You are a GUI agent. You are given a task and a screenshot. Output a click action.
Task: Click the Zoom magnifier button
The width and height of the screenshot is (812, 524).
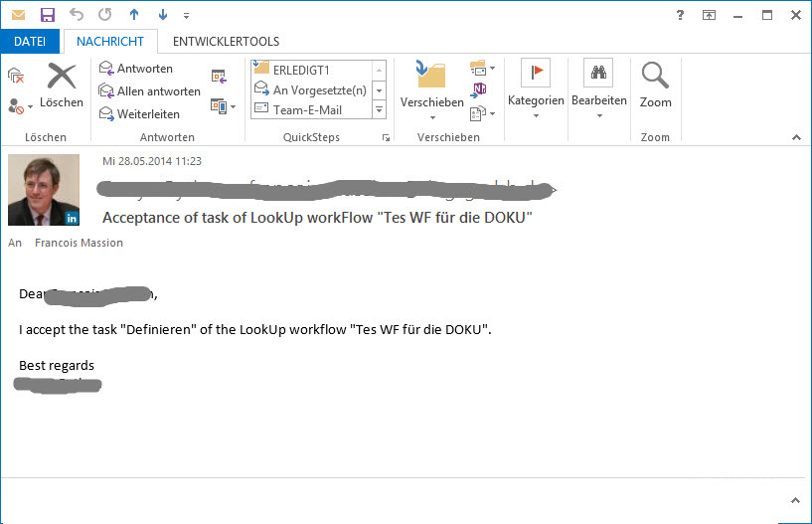tap(655, 86)
